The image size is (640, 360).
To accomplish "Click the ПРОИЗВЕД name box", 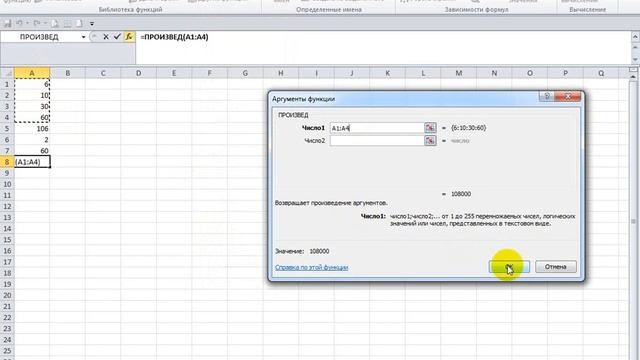I will pyautogui.click(x=40, y=37).
